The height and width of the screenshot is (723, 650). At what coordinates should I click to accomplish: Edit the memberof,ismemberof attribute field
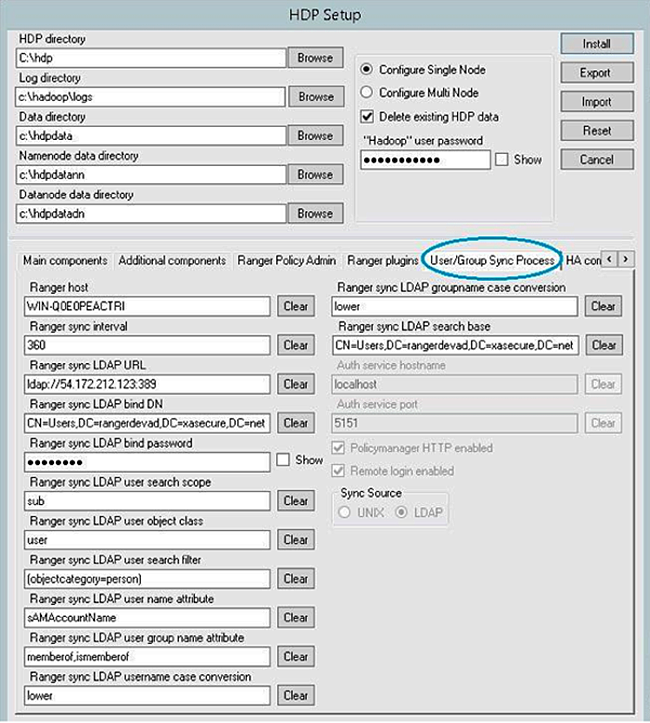click(x=147, y=657)
